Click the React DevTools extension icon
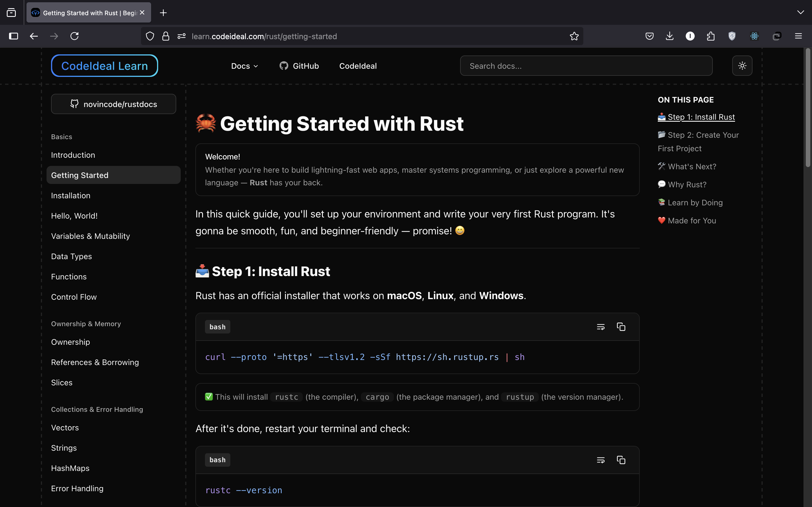The image size is (812, 507). (754, 36)
